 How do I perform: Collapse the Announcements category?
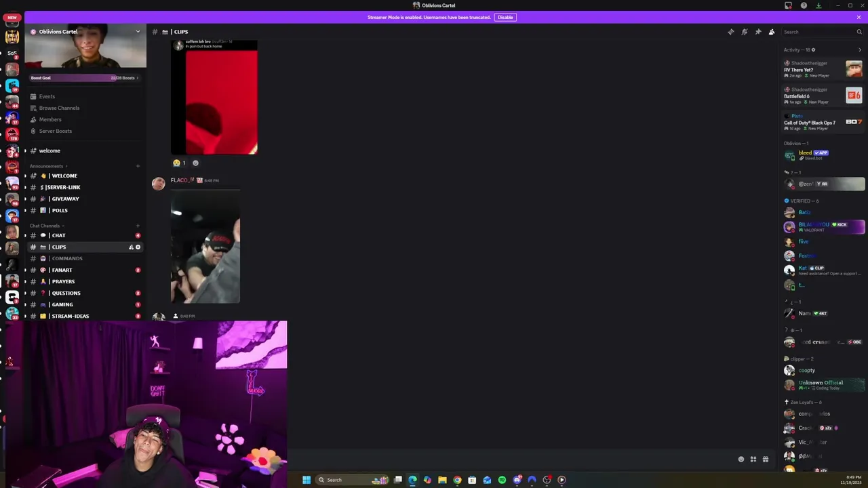click(49, 166)
